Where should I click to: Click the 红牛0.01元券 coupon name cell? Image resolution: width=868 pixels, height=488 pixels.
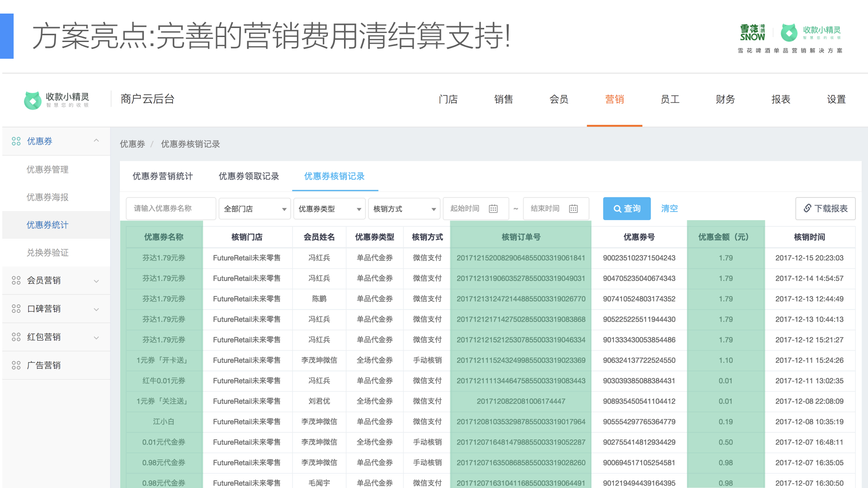[x=164, y=381]
